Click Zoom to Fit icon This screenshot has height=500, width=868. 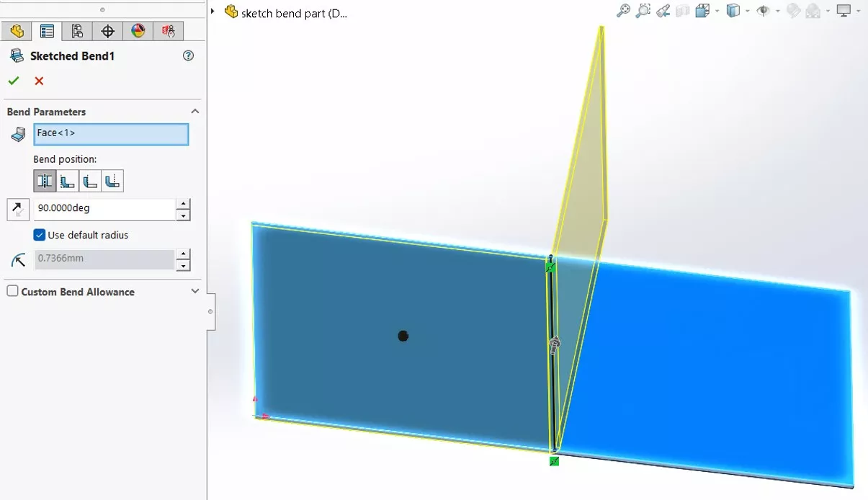coord(624,11)
